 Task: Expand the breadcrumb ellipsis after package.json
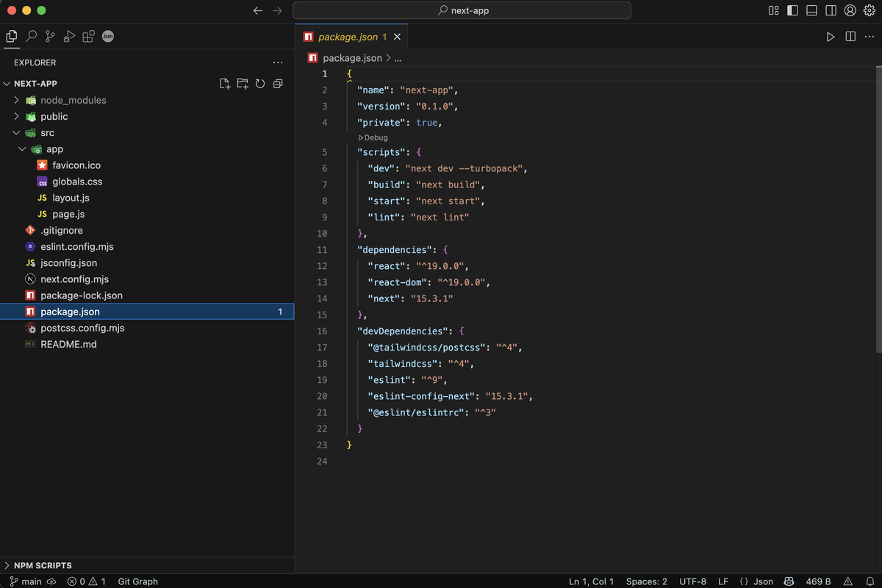pos(398,58)
